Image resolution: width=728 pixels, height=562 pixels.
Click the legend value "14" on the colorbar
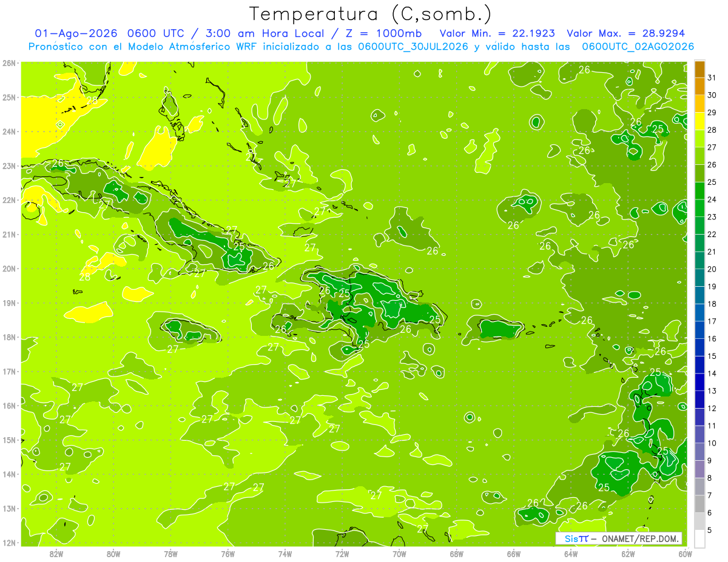pyautogui.click(x=712, y=373)
